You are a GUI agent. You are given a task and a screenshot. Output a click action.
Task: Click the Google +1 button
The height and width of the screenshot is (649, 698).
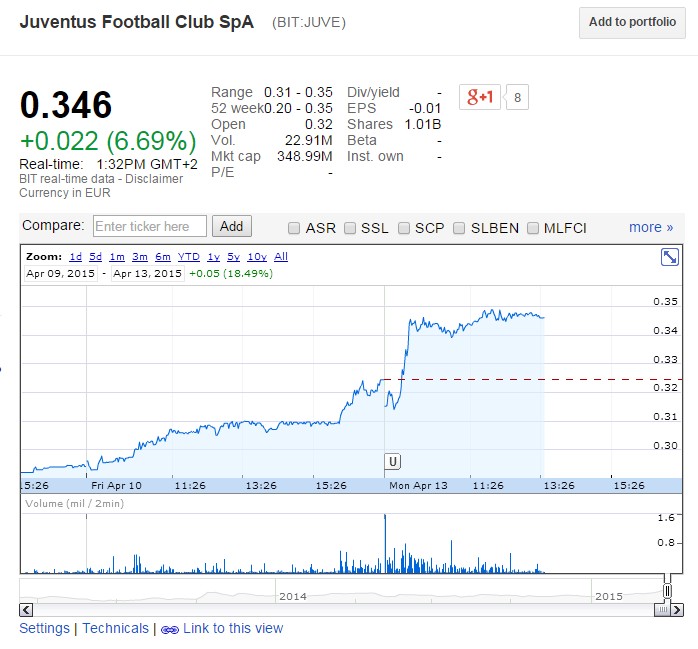[479, 97]
